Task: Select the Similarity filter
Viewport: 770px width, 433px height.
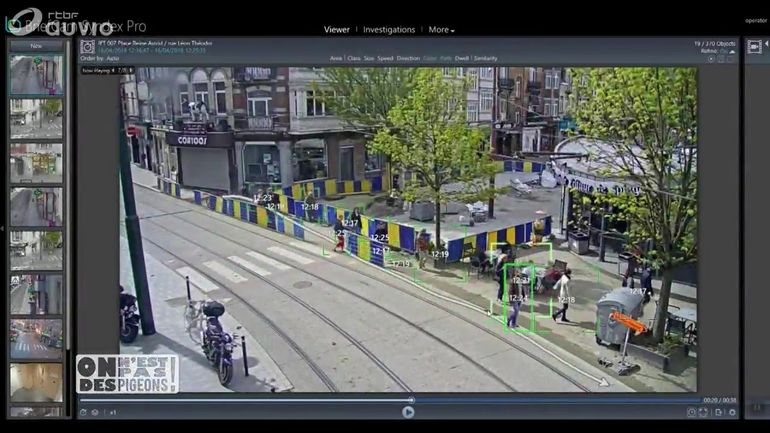Action: 485,59
